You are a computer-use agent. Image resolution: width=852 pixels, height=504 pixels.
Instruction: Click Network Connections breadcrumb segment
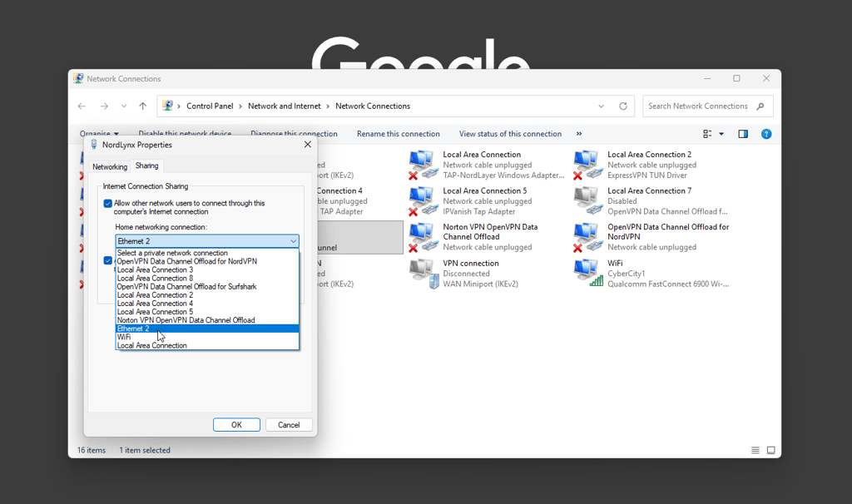373,106
